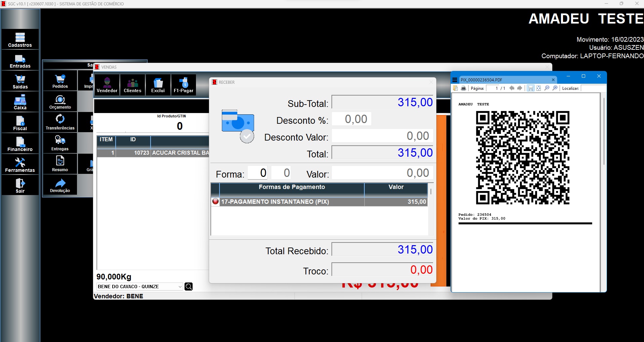Go to previous page in PDF viewer
Image resolution: width=644 pixels, height=342 pixels.
512,88
